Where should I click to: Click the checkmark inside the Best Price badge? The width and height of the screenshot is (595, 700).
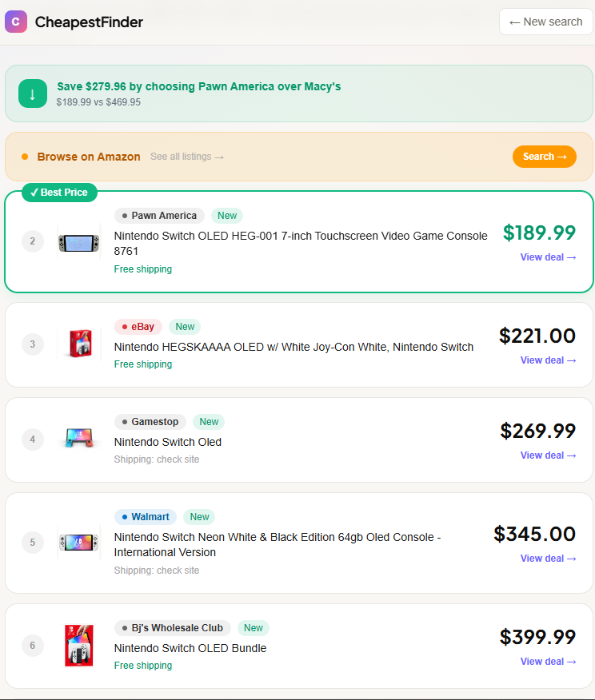tap(33, 192)
